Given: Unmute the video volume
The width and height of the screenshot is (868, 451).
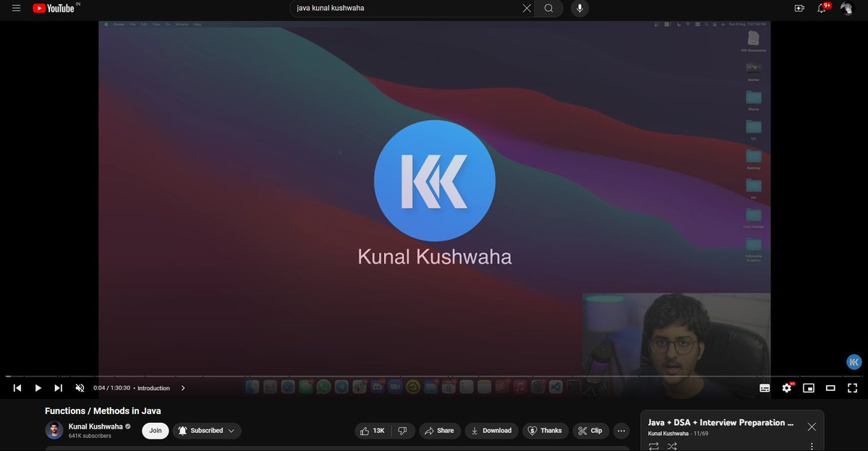Looking at the screenshot, I should point(80,388).
